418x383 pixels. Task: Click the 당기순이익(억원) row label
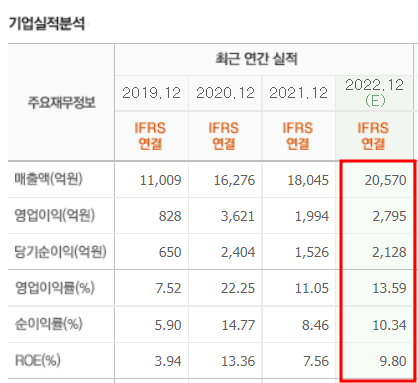tap(60, 252)
